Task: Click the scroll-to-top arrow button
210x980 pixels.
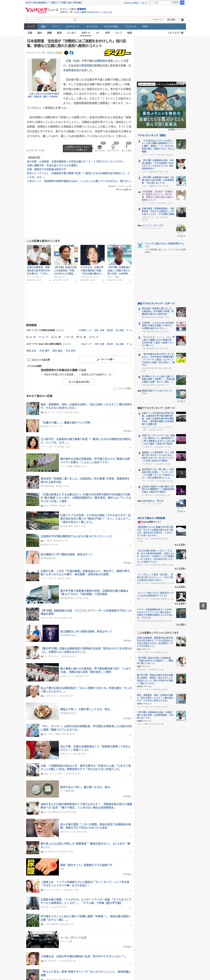Action: 203,606
